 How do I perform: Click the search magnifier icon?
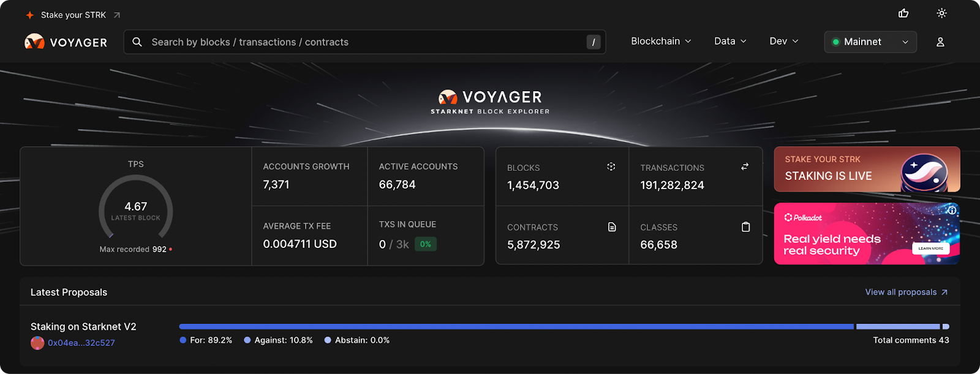point(137,42)
